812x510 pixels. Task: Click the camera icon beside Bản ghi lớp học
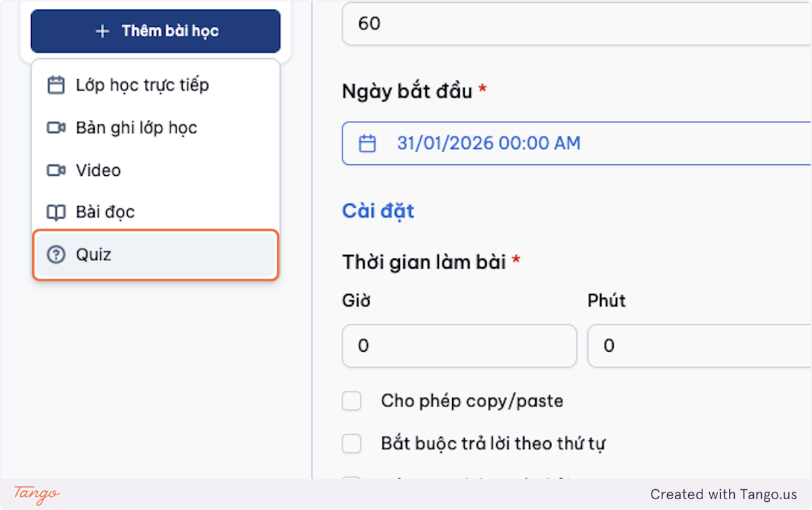point(55,128)
